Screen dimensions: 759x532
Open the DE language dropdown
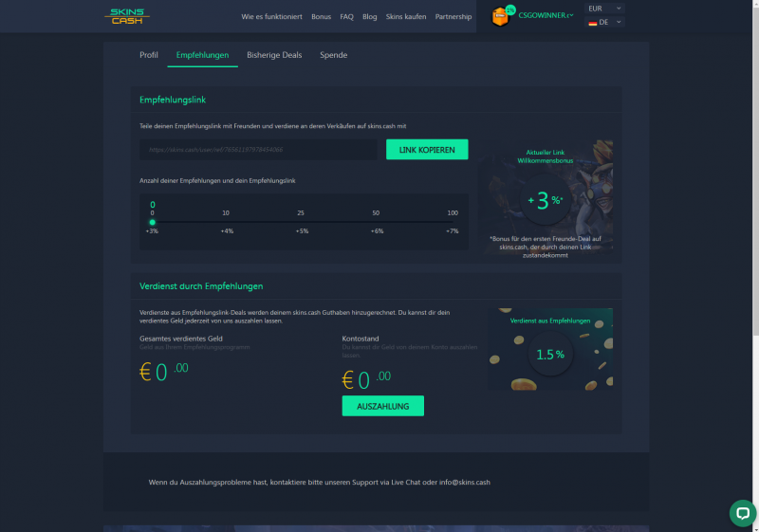click(x=604, y=22)
